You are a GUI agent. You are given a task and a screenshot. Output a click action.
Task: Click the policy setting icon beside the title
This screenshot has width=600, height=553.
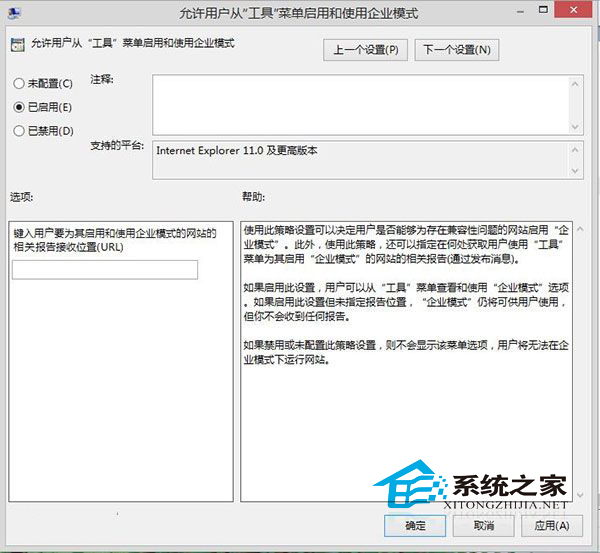[18, 45]
